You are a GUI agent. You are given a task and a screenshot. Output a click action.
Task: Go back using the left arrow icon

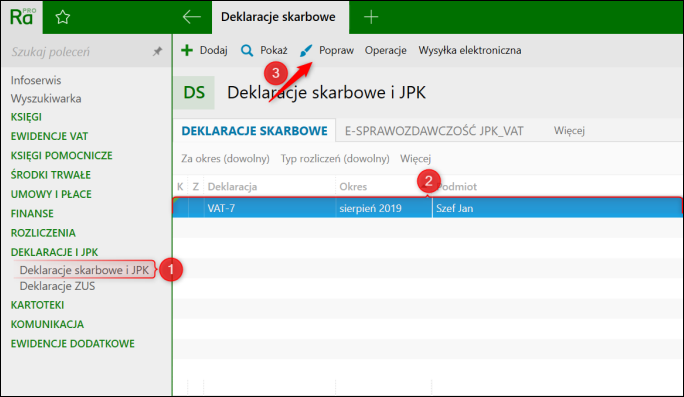click(x=192, y=17)
